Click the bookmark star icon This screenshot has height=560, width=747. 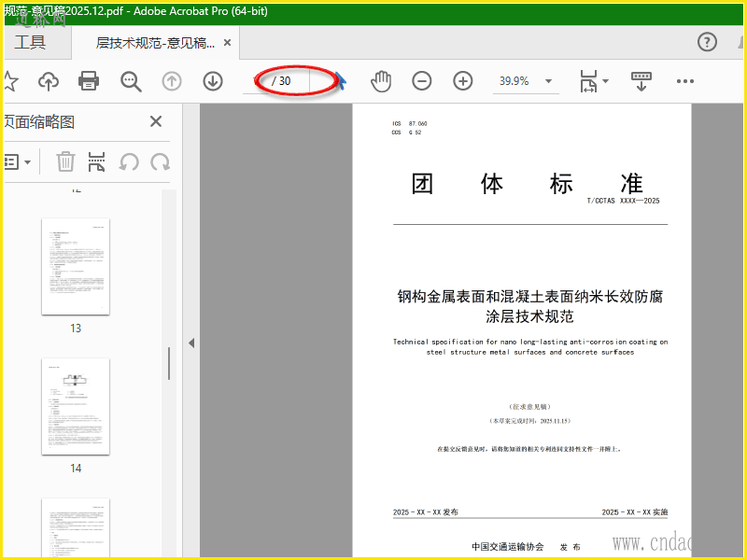[x=10, y=81]
